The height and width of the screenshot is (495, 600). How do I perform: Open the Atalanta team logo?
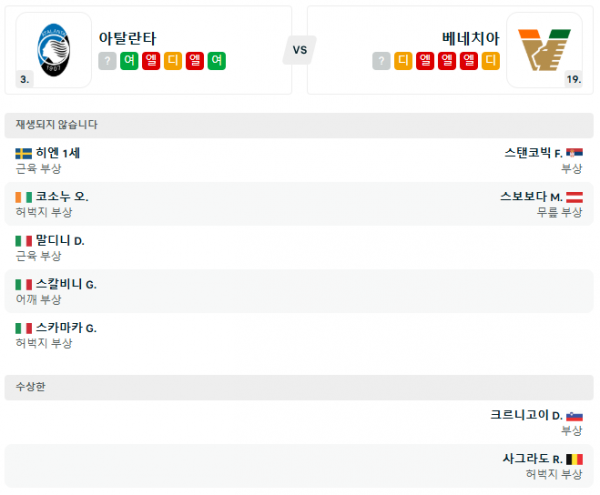[x=54, y=50]
